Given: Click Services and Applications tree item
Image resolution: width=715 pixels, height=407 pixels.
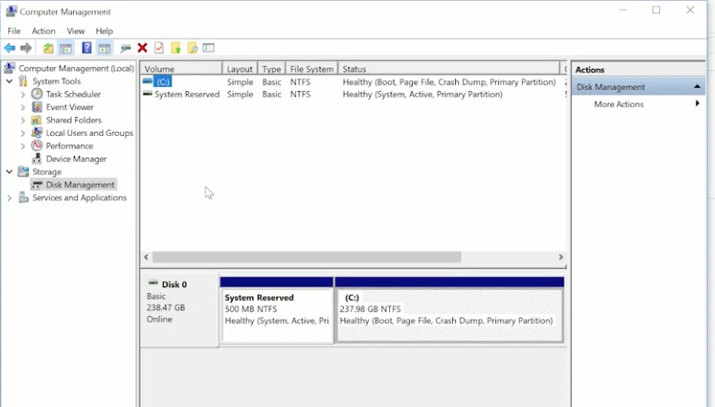Looking at the screenshot, I should coord(79,198).
